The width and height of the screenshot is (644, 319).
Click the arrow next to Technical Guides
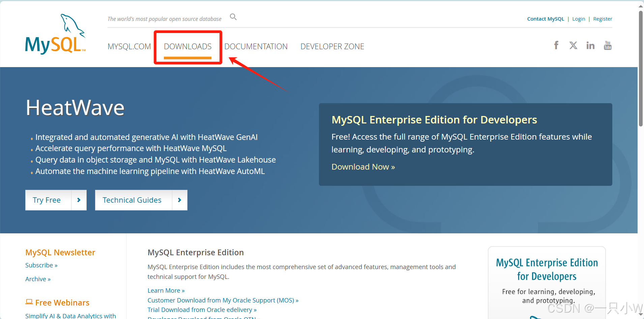pos(180,200)
